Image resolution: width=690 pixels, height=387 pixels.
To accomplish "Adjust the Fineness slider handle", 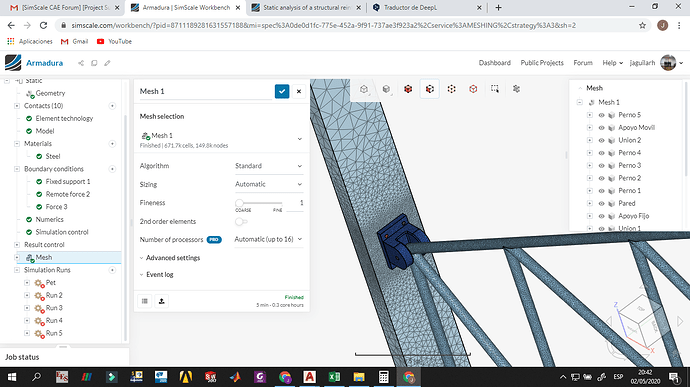I will pos(239,203).
